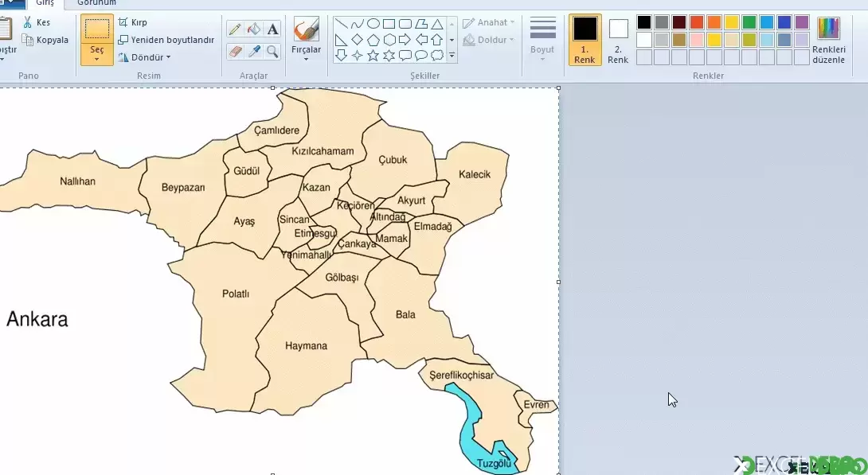Activate the 1. Renk foreground color
Screen dimensions: 868x475
coord(585,40)
